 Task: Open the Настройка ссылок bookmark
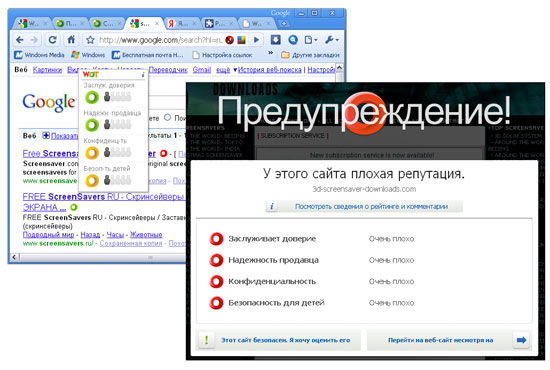coord(222,55)
